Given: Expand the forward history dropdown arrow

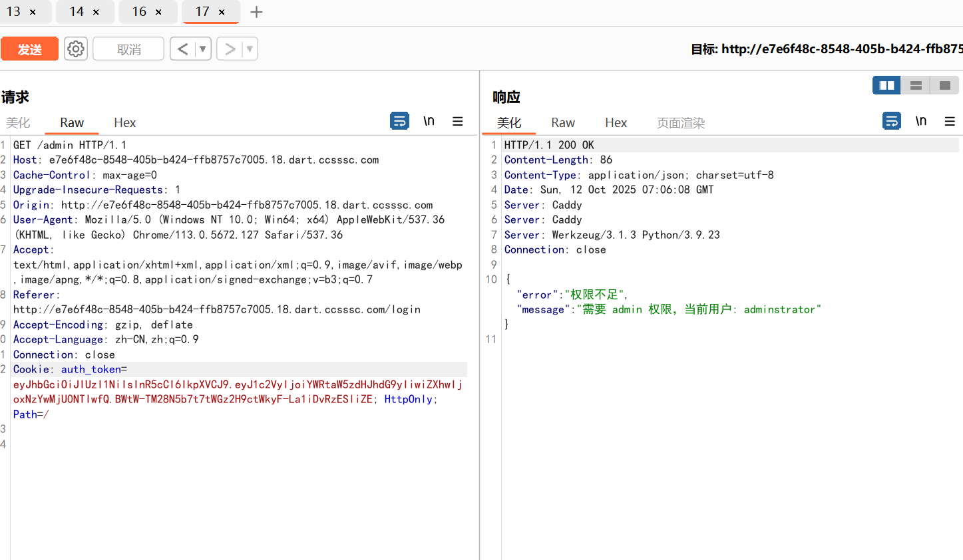Looking at the screenshot, I should click(x=250, y=49).
